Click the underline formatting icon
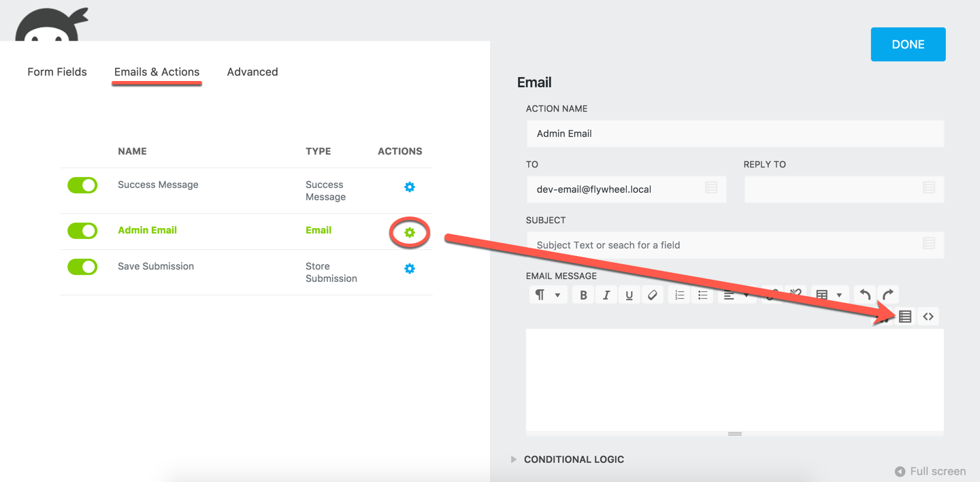 [x=629, y=295]
